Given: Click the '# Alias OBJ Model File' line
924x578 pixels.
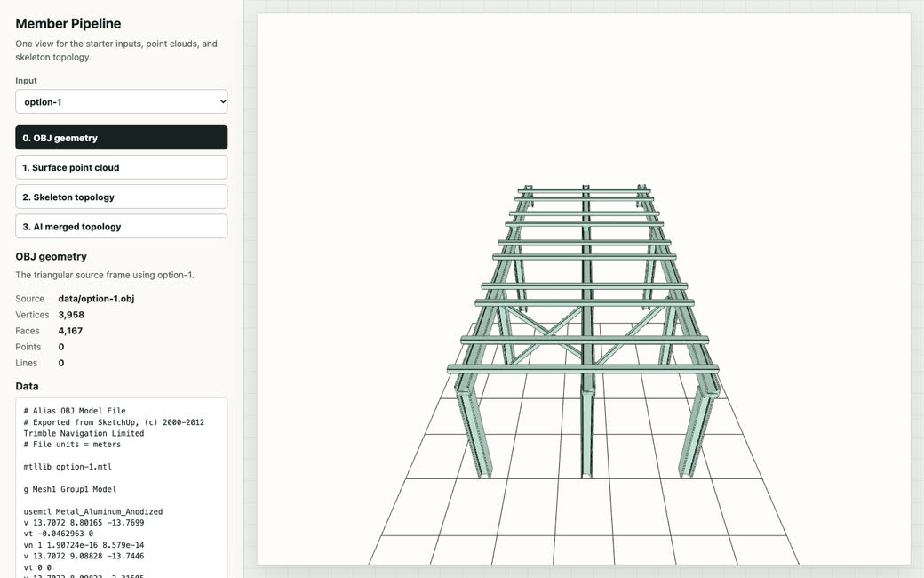Looking at the screenshot, I should tap(75, 411).
